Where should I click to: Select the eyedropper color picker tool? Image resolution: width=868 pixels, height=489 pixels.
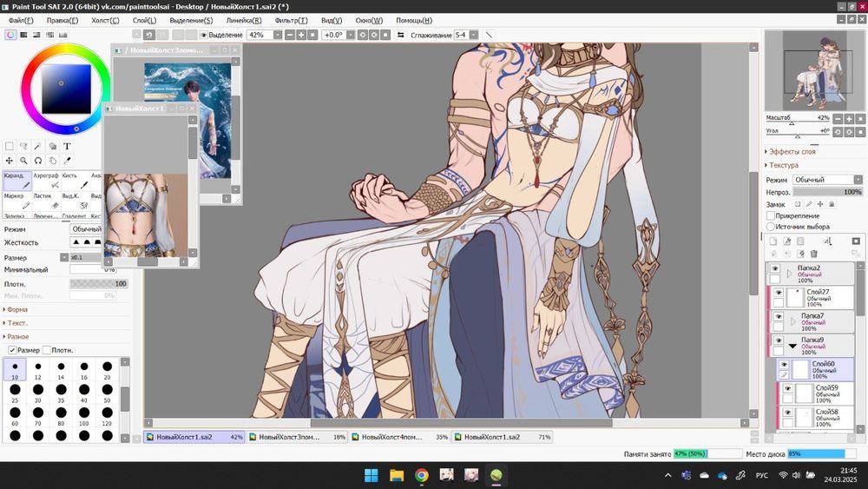pyautogui.click(x=67, y=161)
